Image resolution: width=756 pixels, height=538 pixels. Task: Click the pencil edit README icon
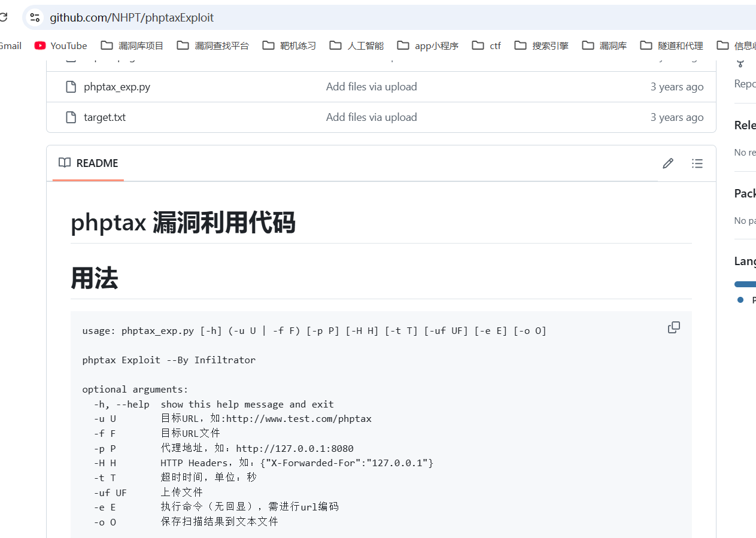[x=668, y=163]
